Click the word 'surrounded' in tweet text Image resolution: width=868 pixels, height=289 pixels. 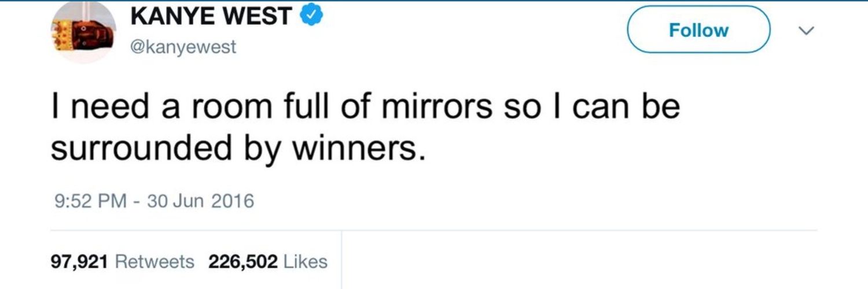(x=139, y=149)
